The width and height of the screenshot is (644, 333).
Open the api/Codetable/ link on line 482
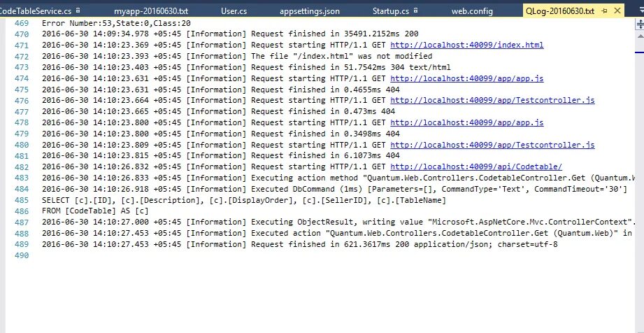476,166
